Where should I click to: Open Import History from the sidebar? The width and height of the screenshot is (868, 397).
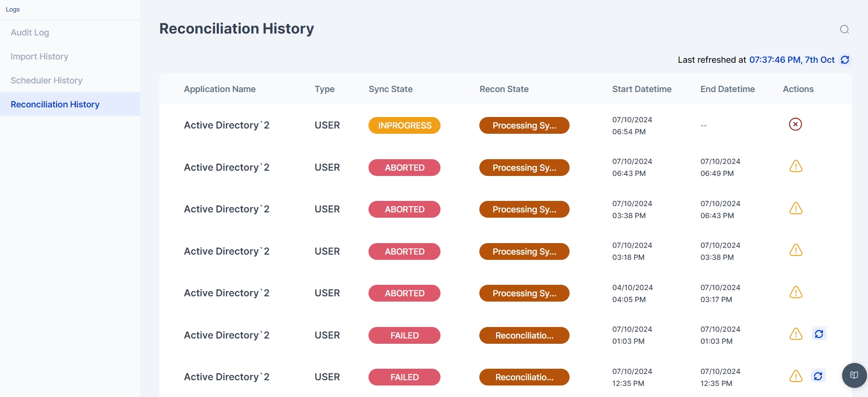[39, 57]
